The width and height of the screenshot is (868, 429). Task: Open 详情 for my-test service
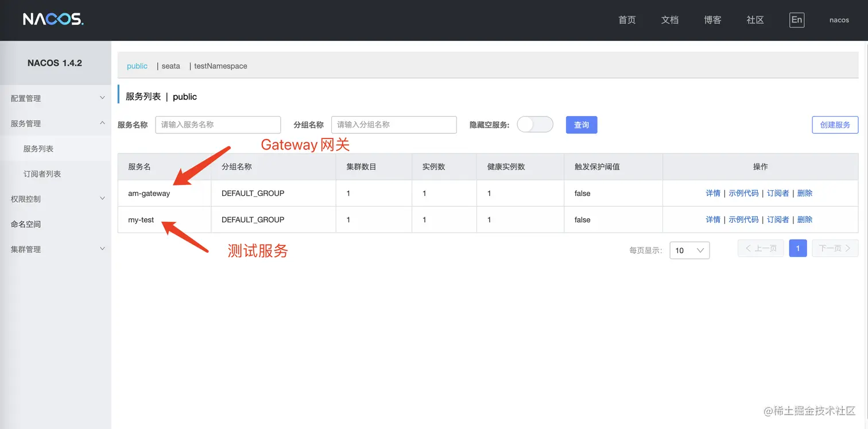point(713,219)
